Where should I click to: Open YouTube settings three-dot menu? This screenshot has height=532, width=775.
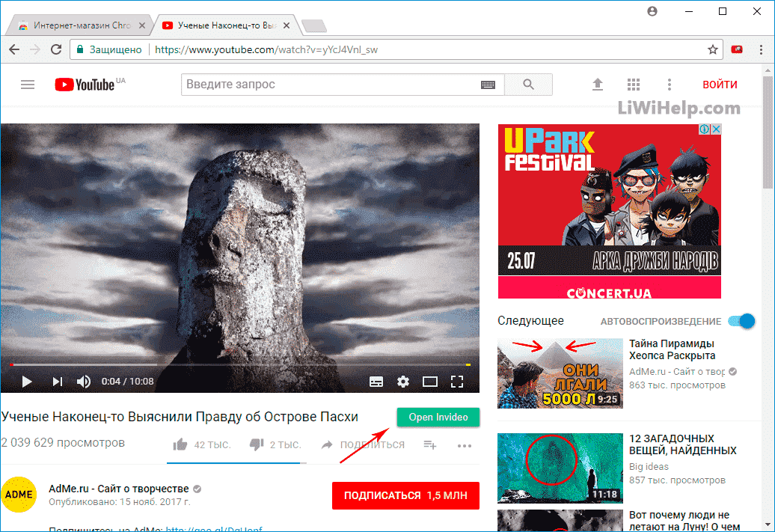[x=670, y=85]
